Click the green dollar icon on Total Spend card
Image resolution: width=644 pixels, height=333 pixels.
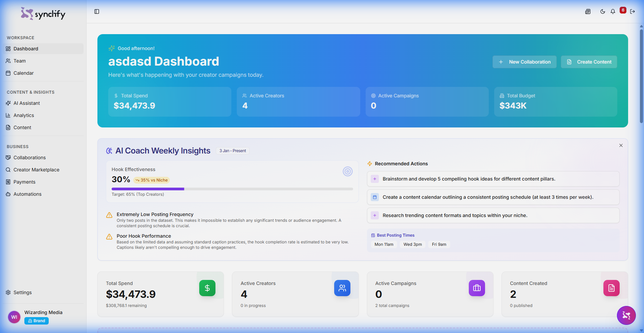tap(207, 288)
